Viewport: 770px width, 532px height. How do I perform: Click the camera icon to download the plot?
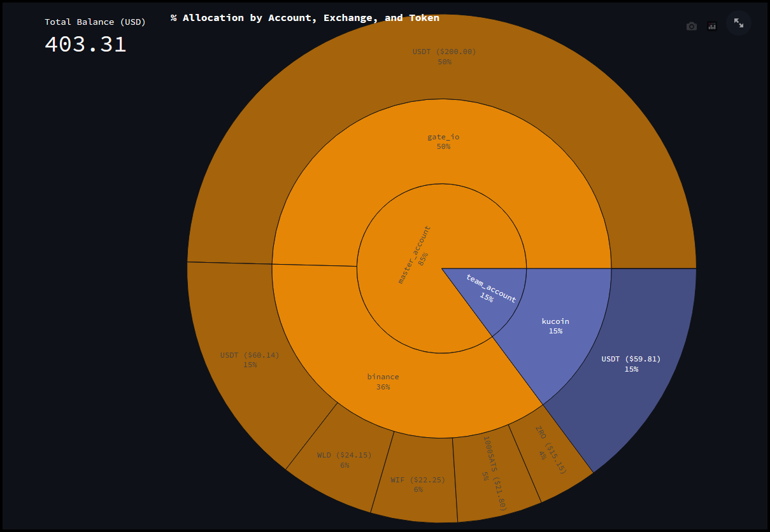point(691,26)
